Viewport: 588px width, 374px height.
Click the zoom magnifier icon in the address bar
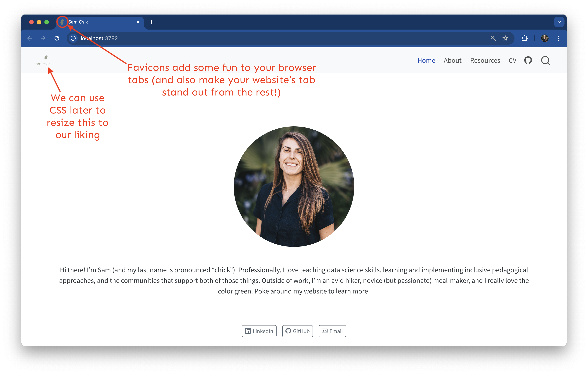(493, 38)
